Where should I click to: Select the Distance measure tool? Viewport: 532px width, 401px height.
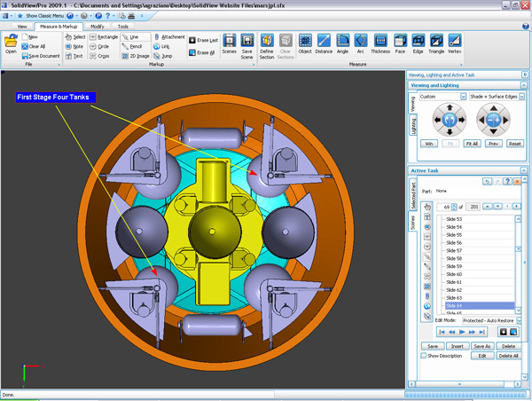pos(324,43)
